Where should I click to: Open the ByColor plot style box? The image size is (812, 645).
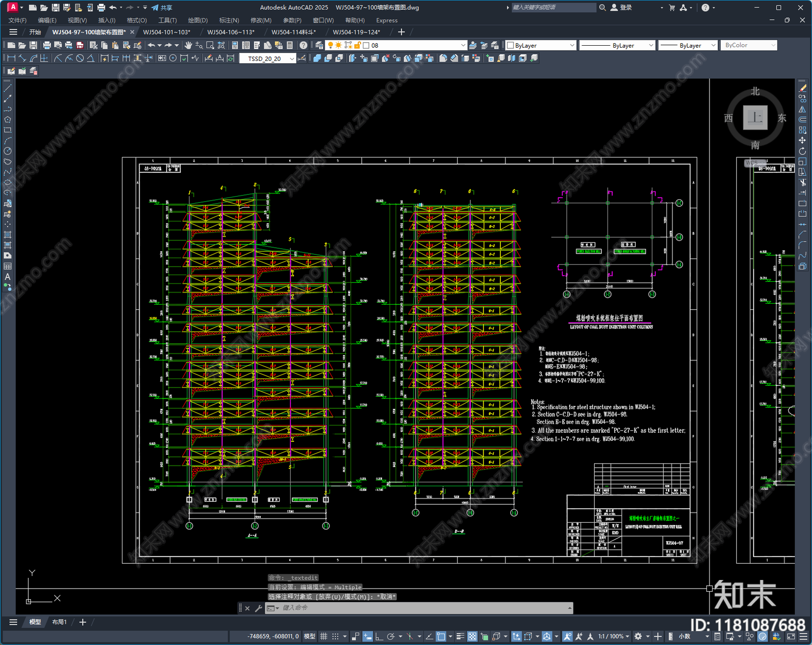click(749, 45)
